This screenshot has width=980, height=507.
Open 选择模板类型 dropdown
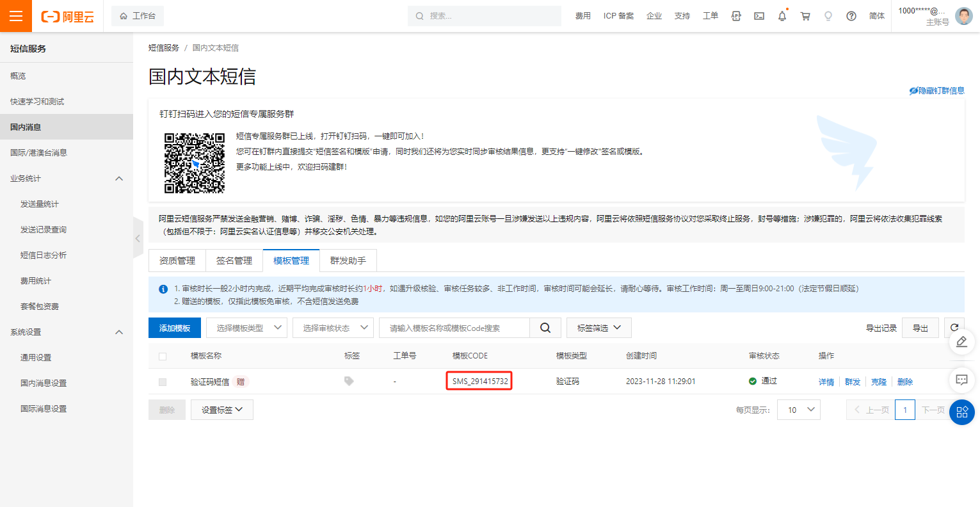pyautogui.click(x=246, y=328)
